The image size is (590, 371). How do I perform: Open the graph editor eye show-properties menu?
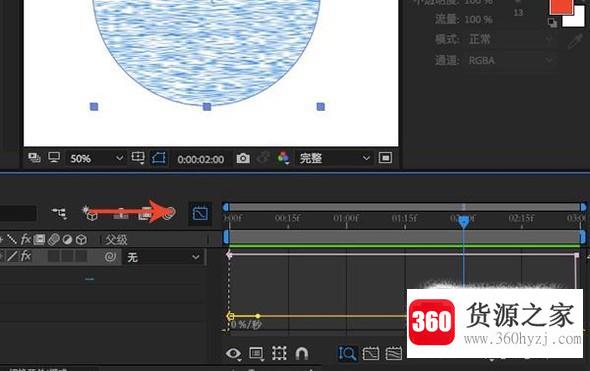point(233,354)
